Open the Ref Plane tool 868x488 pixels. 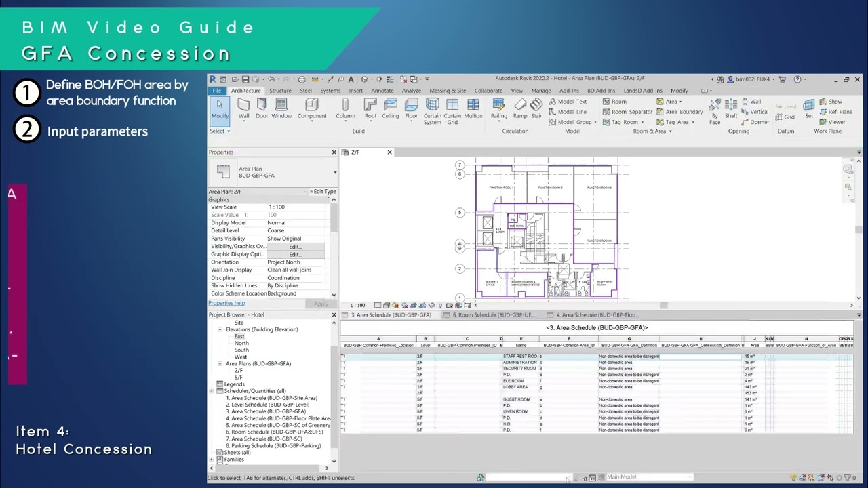835,112
